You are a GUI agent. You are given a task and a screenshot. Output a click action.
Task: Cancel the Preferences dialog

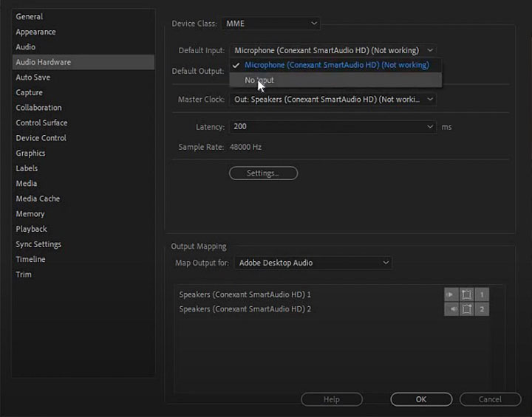490,399
